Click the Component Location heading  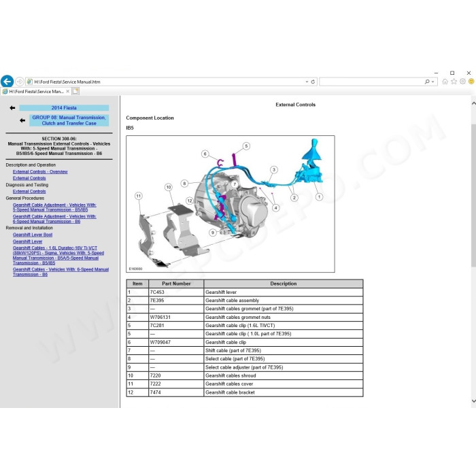pyautogui.click(x=150, y=118)
